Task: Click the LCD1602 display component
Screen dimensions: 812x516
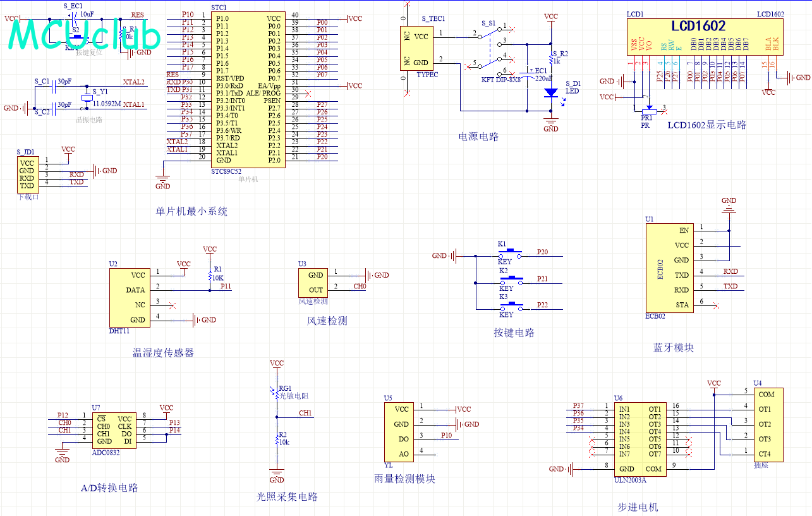Action: click(705, 36)
